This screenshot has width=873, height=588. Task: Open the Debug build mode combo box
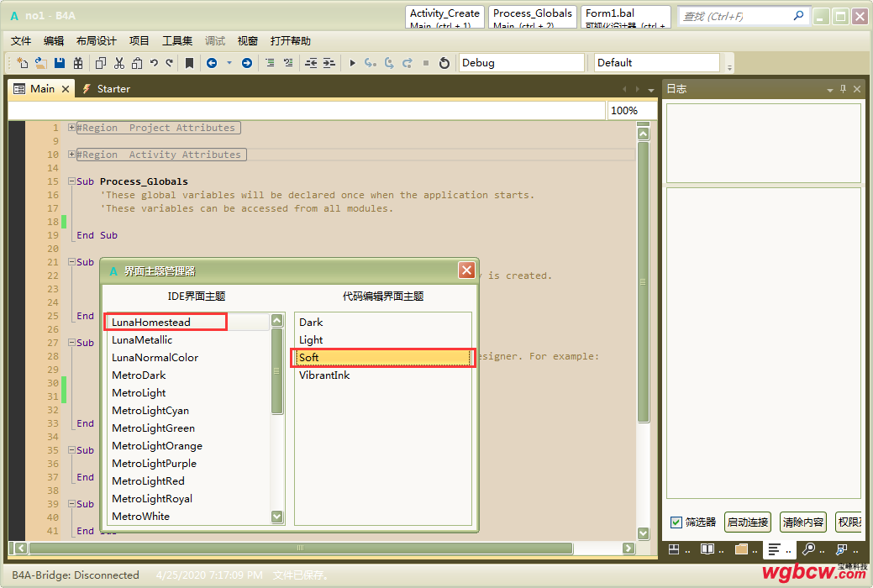pyautogui.click(x=522, y=63)
